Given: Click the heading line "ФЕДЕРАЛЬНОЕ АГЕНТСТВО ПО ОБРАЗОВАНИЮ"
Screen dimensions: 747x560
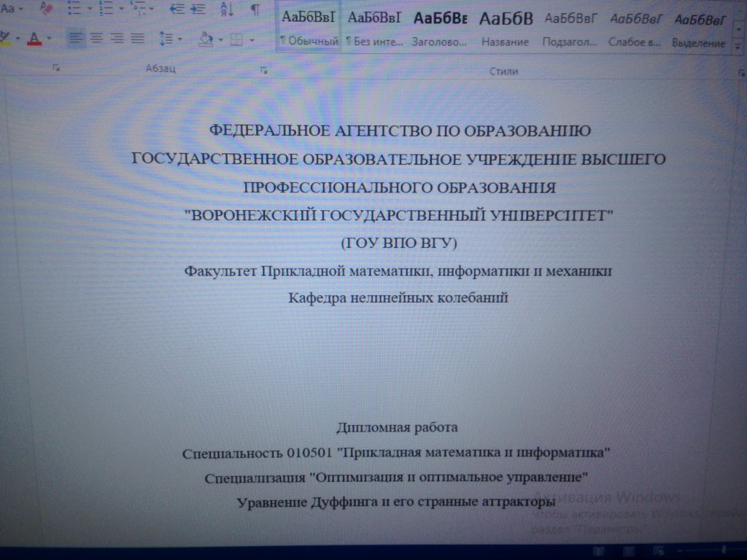Looking at the screenshot, I should coord(400,131).
